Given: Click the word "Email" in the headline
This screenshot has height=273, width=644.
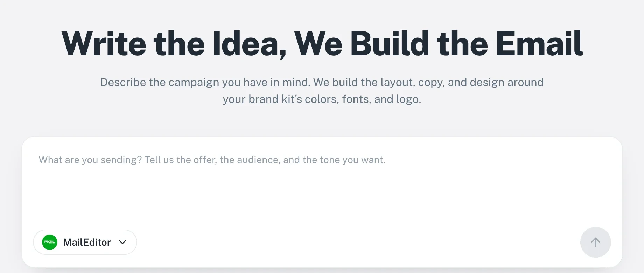Looking at the screenshot, I should coord(539,44).
